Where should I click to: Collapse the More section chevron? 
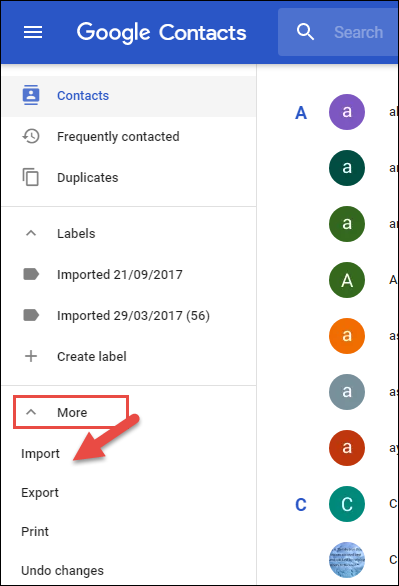pyautogui.click(x=31, y=412)
